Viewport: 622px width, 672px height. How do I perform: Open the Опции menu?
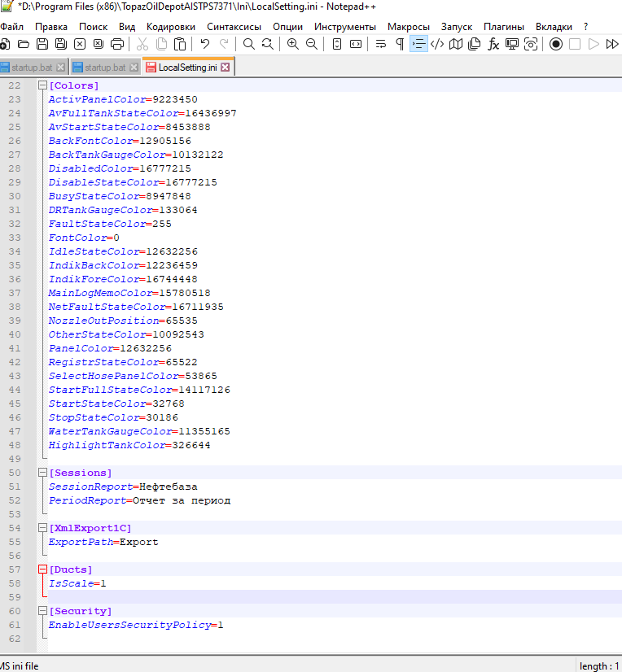[288, 27]
